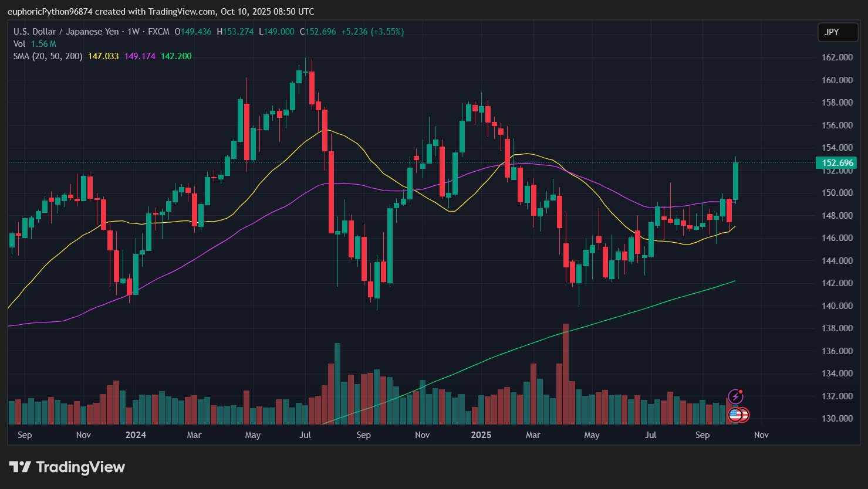Click the low value L149.000
This screenshot has height=489, width=868.
276,32
